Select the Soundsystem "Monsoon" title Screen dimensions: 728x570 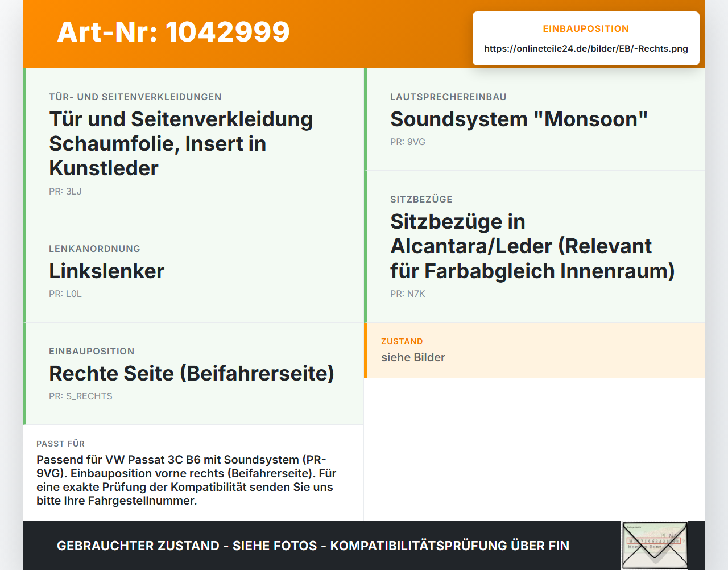click(519, 119)
